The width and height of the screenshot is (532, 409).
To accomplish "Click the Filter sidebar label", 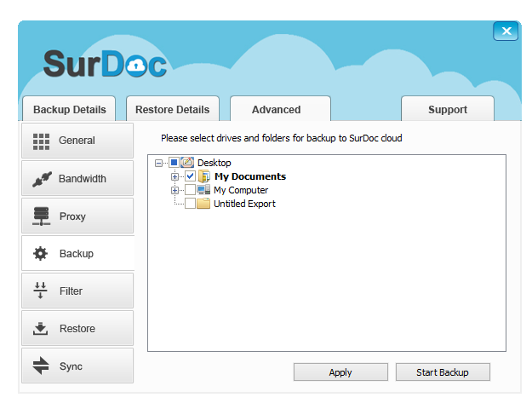I will [x=71, y=291].
